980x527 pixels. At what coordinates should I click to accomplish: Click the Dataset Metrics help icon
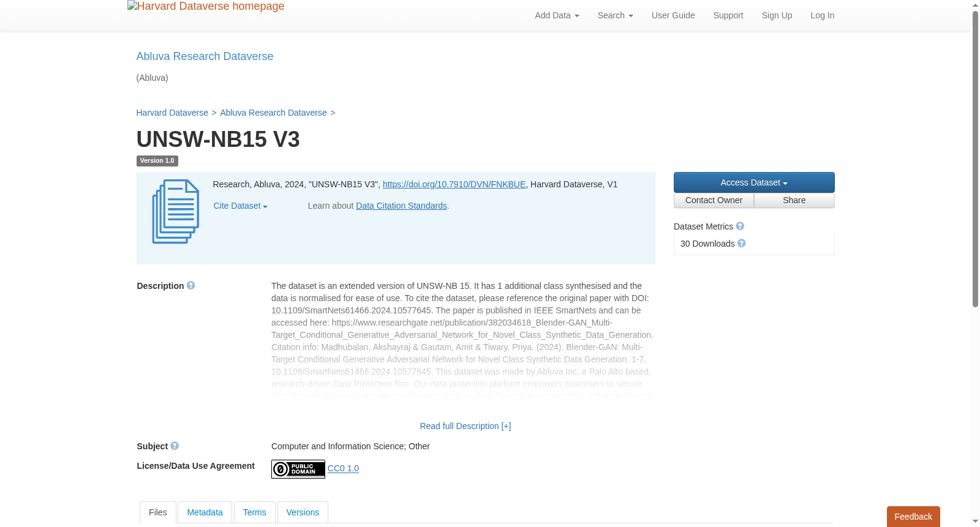[740, 226]
